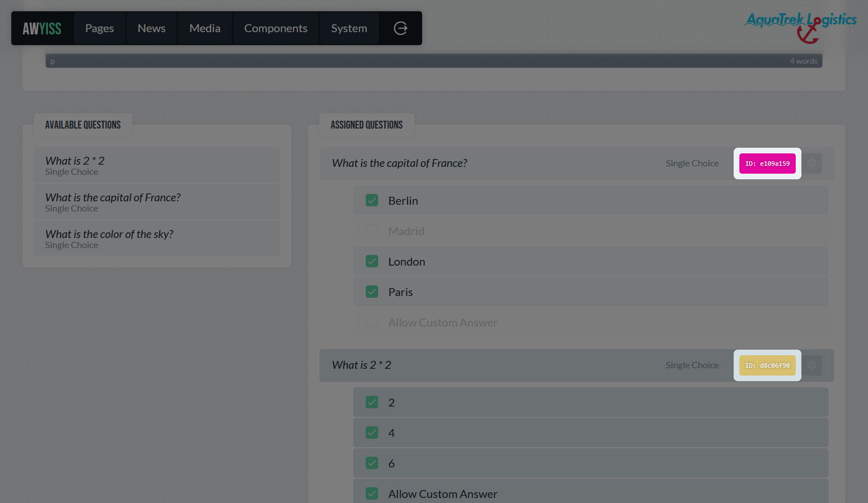Expand the System menu

click(349, 28)
